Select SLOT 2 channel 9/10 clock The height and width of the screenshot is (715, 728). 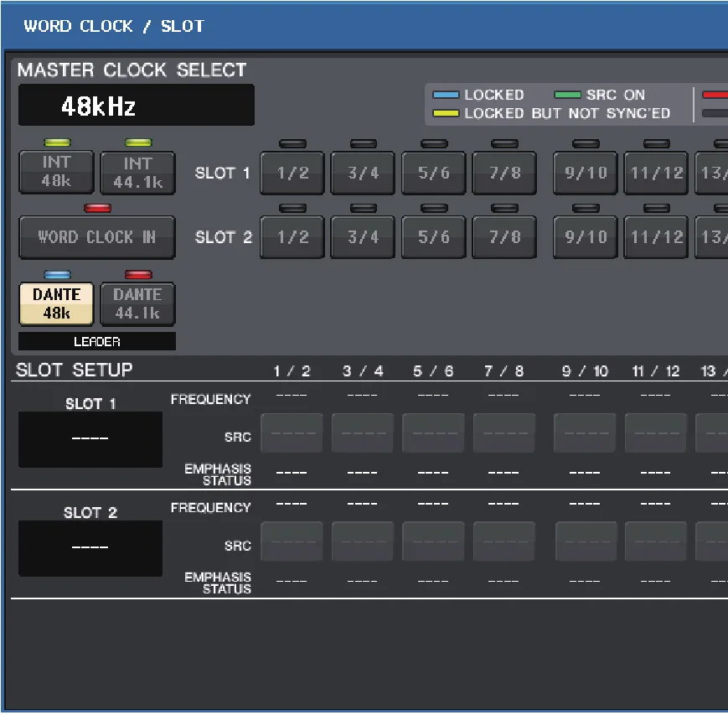tap(586, 237)
